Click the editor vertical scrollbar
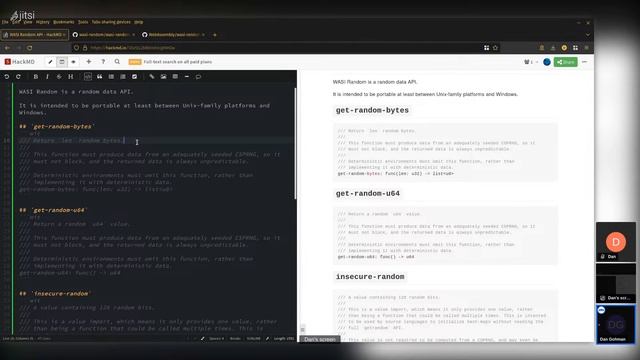The width and height of the screenshot is (640, 360). 295,143
